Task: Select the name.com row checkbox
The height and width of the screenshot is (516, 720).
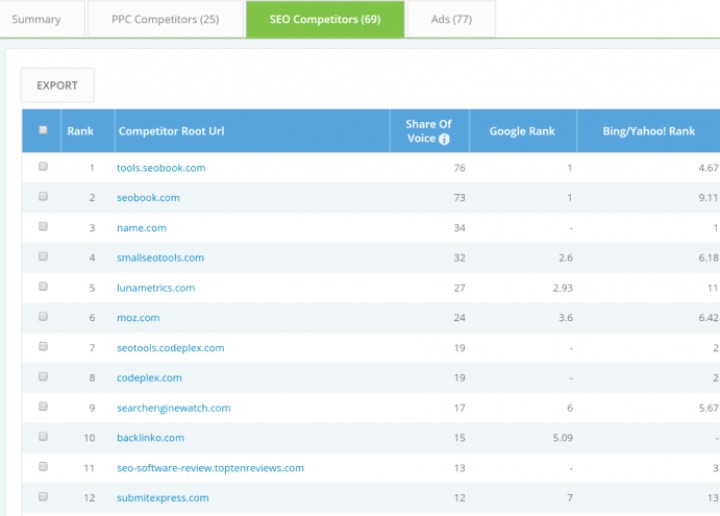Action: 43,226
